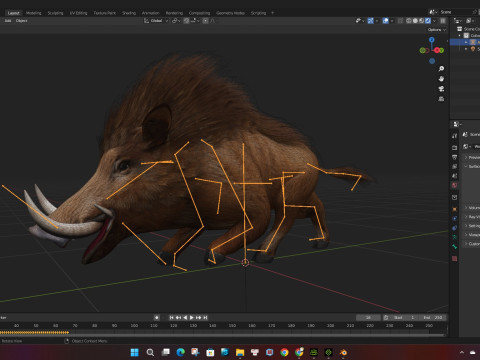Open the Physics properties tab

[x=454, y=218]
